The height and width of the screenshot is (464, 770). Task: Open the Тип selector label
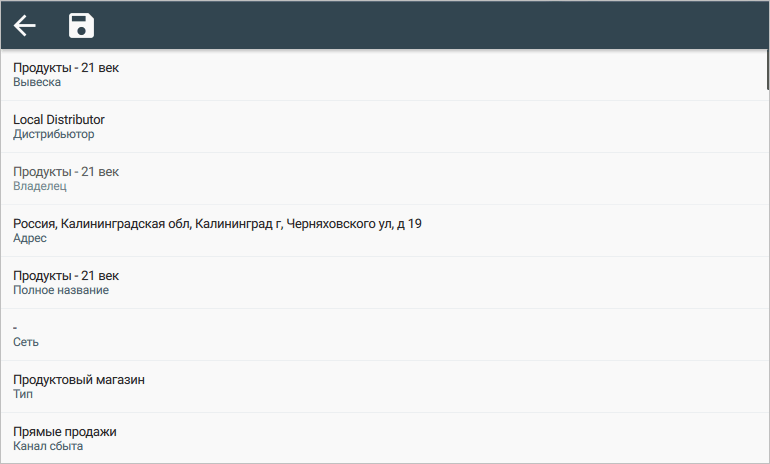click(x=23, y=394)
